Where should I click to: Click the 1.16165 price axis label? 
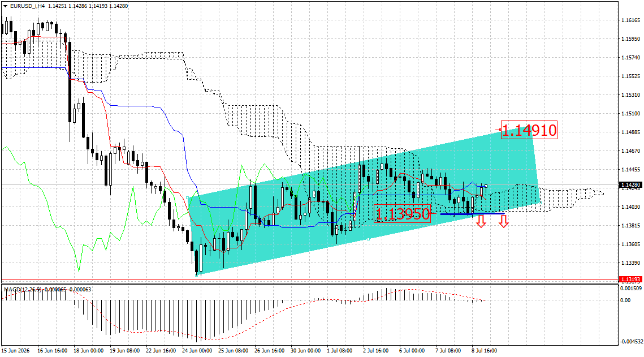coord(630,20)
